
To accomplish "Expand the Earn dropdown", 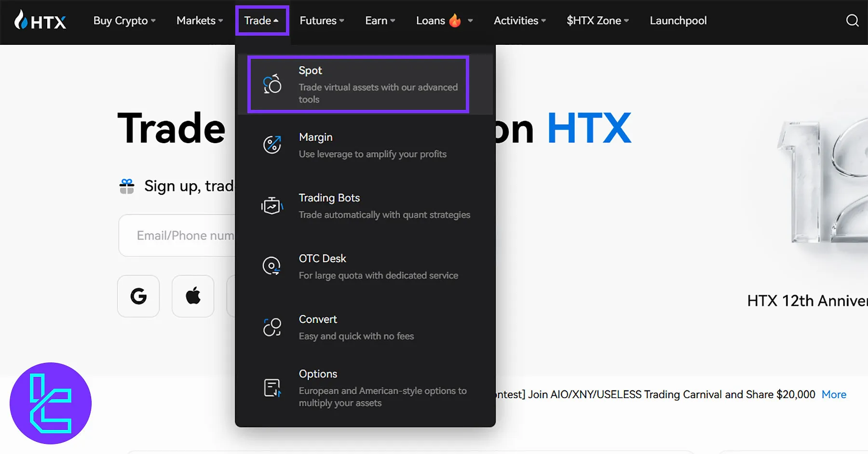I will pos(380,21).
